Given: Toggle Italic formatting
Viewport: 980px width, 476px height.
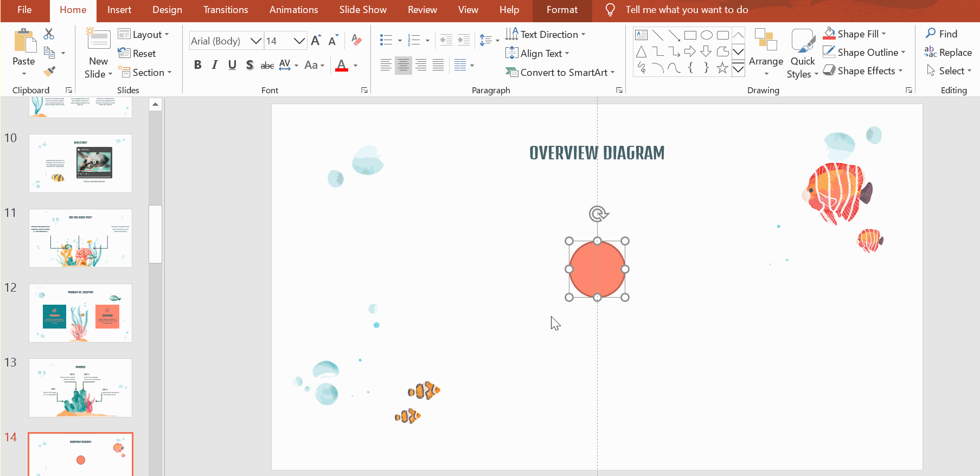Looking at the screenshot, I should tap(215, 65).
